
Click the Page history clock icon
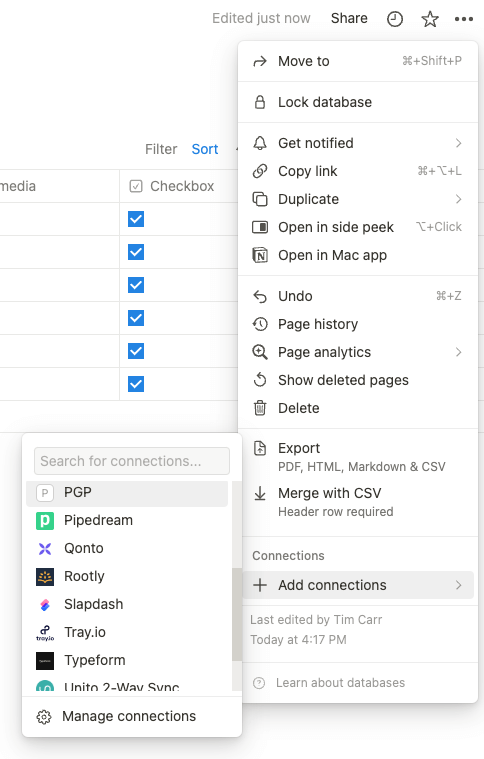260,324
